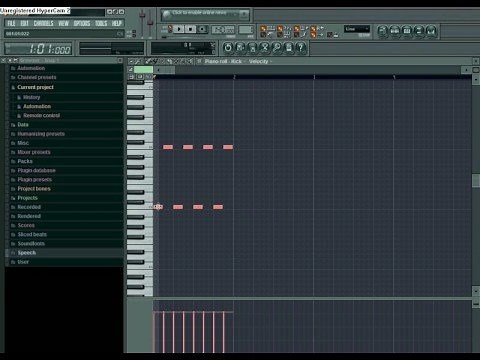Screen dimensions: 480x360
Task: Expand the Automation browser folder at top
Action: pyautogui.click(x=31, y=68)
